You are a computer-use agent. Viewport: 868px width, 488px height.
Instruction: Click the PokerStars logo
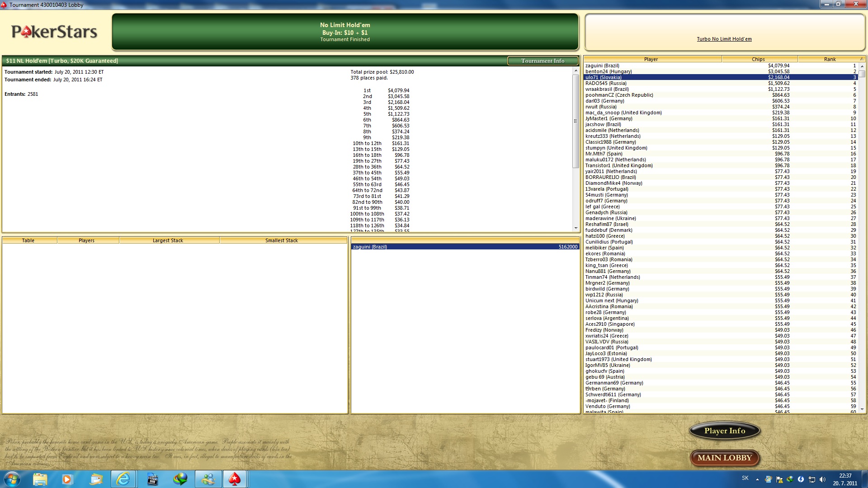click(54, 32)
